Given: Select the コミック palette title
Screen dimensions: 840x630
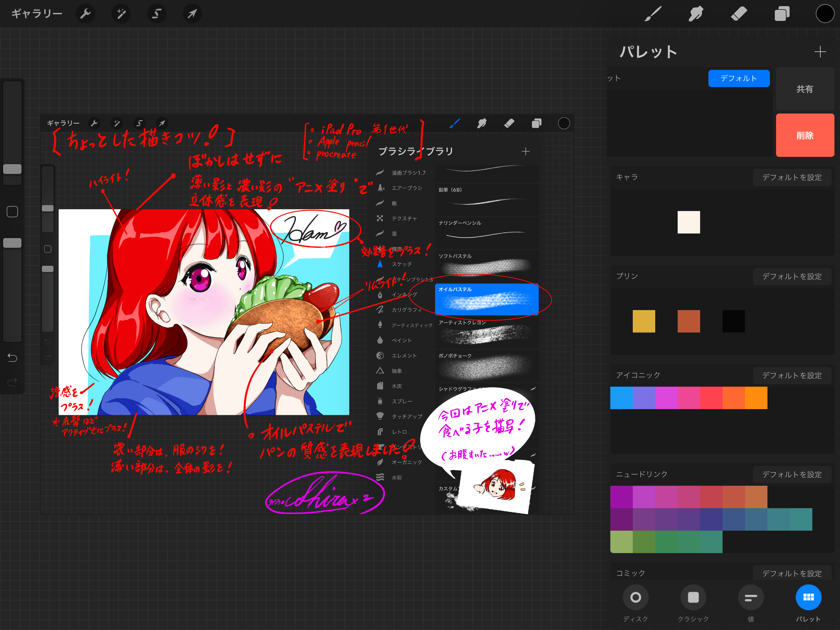Looking at the screenshot, I should pos(630,573).
